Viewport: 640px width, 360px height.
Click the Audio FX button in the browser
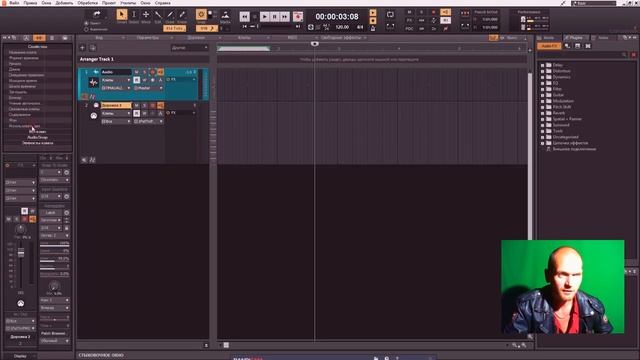click(x=549, y=46)
